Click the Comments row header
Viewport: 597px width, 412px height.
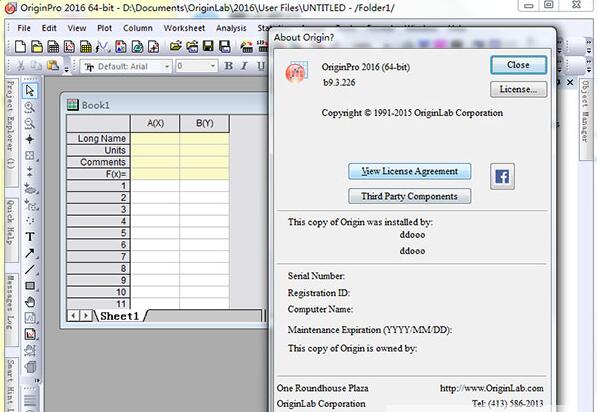point(98,162)
